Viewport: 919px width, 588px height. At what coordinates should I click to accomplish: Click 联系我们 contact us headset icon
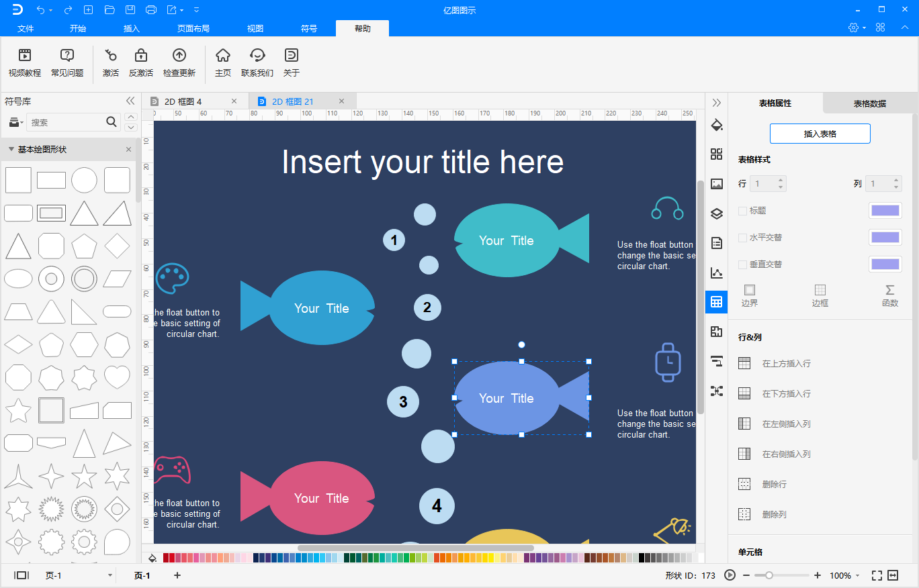tap(257, 56)
